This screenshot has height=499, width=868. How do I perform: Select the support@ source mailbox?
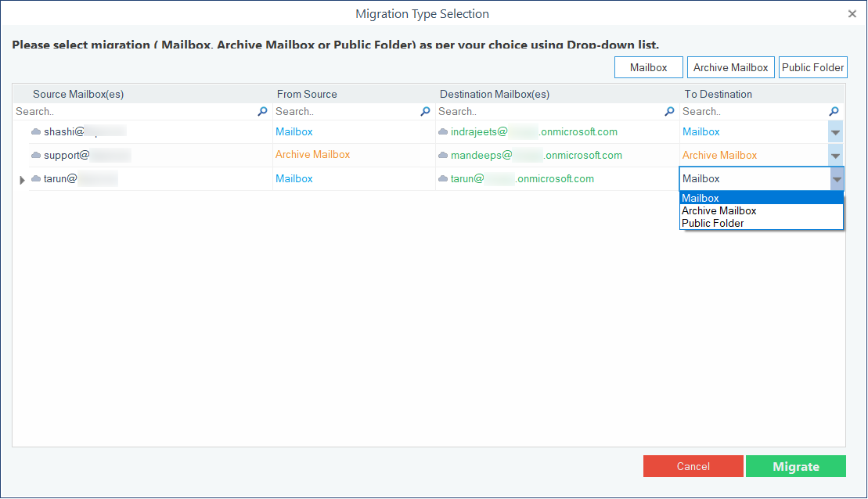click(88, 155)
